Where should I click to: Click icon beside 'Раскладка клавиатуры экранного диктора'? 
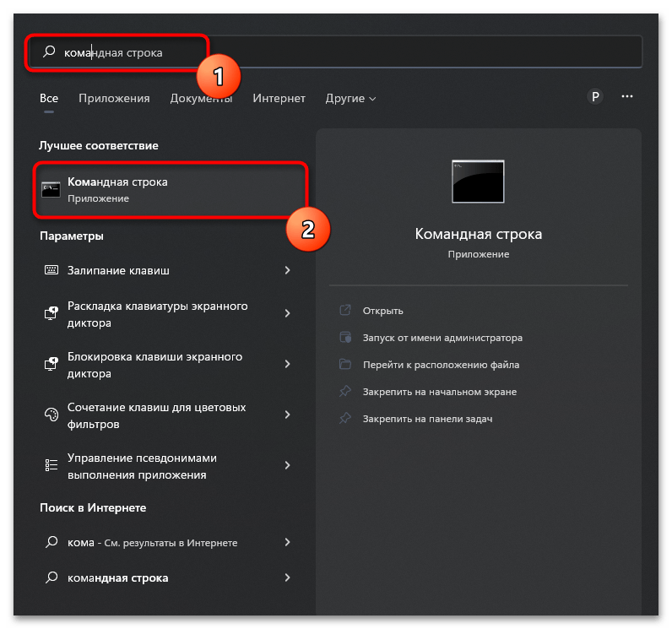[x=51, y=313]
